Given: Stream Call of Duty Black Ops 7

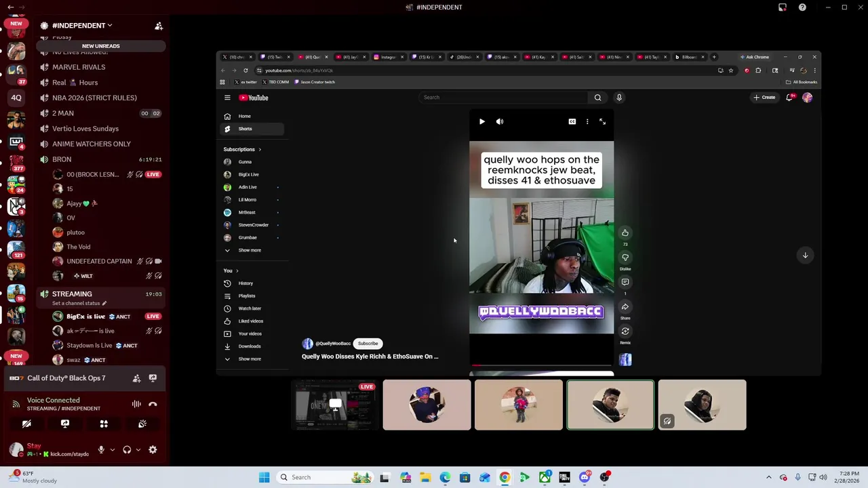Looking at the screenshot, I should click(153, 378).
